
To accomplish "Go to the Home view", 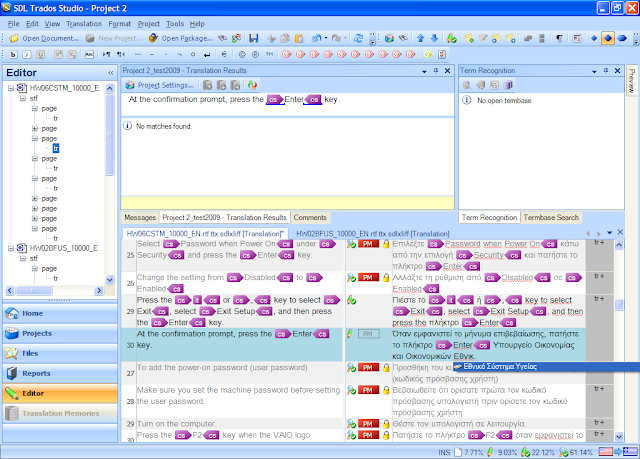I will [x=60, y=313].
